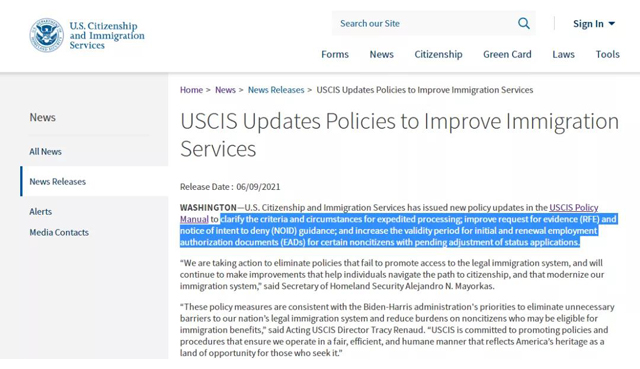640x369 pixels.
Task: Select News Releases in sidebar
Action: [x=58, y=182]
